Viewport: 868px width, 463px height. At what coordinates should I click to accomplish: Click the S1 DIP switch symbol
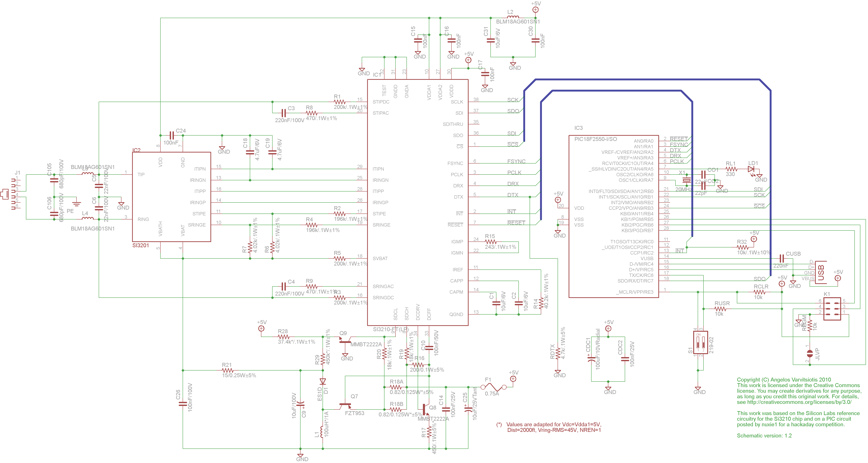[x=700, y=343]
